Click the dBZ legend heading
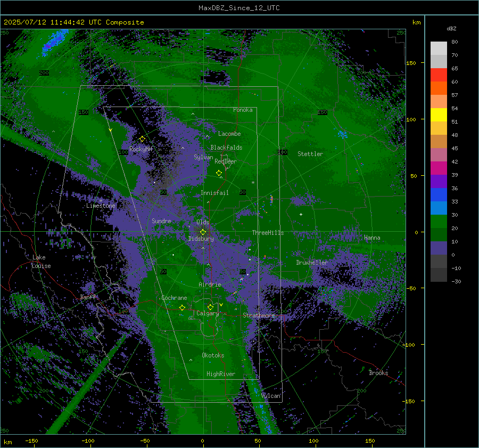The image size is (479, 448). tap(451, 28)
